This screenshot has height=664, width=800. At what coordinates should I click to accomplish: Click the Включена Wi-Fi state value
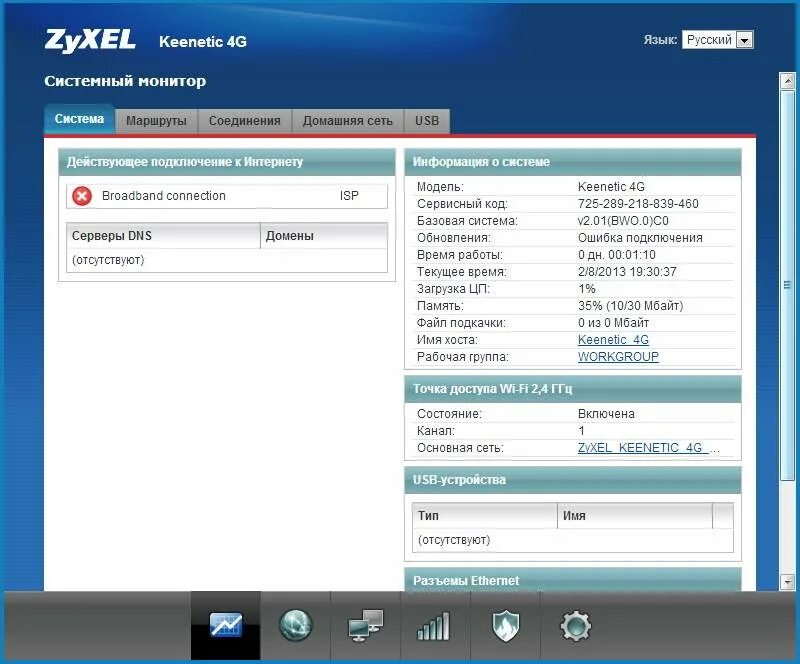tap(606, 414)
